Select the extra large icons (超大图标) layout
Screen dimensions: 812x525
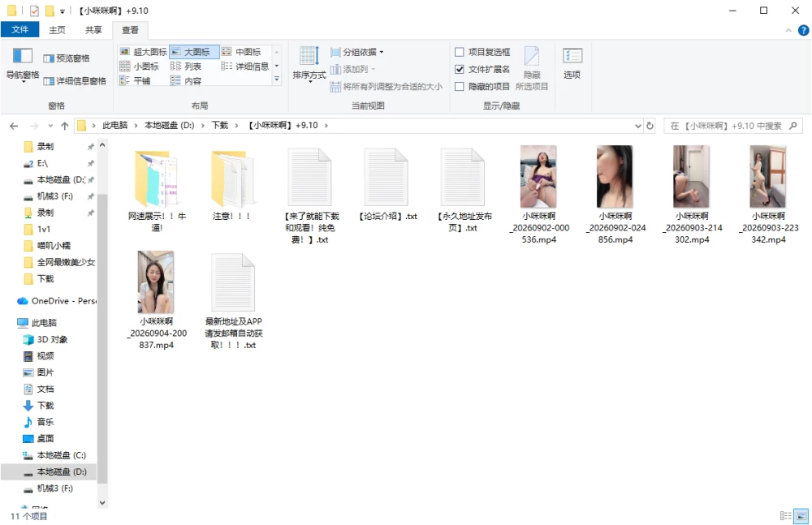tap(143, 52)
